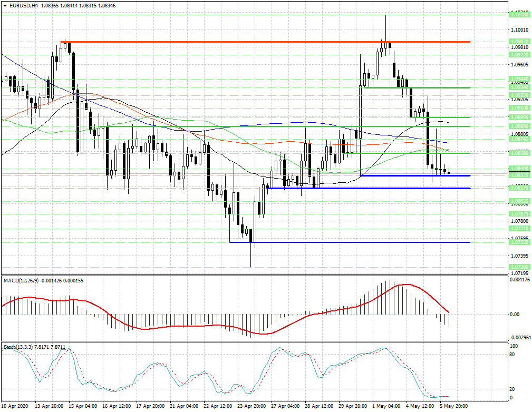The image size is (532, 412).
Task: Click the 1.09720 green price label
Action: pyautogui.click(x=520, y=55)
